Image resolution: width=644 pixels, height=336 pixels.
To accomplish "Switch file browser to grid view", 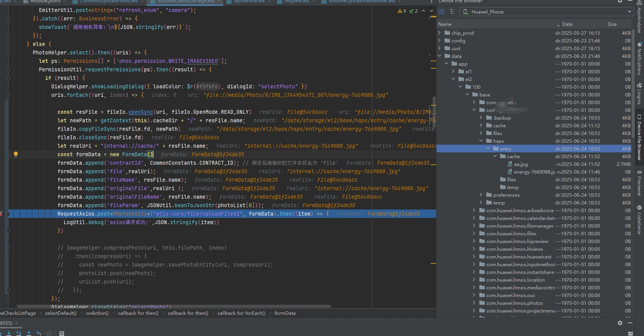I will click(442, 12).
